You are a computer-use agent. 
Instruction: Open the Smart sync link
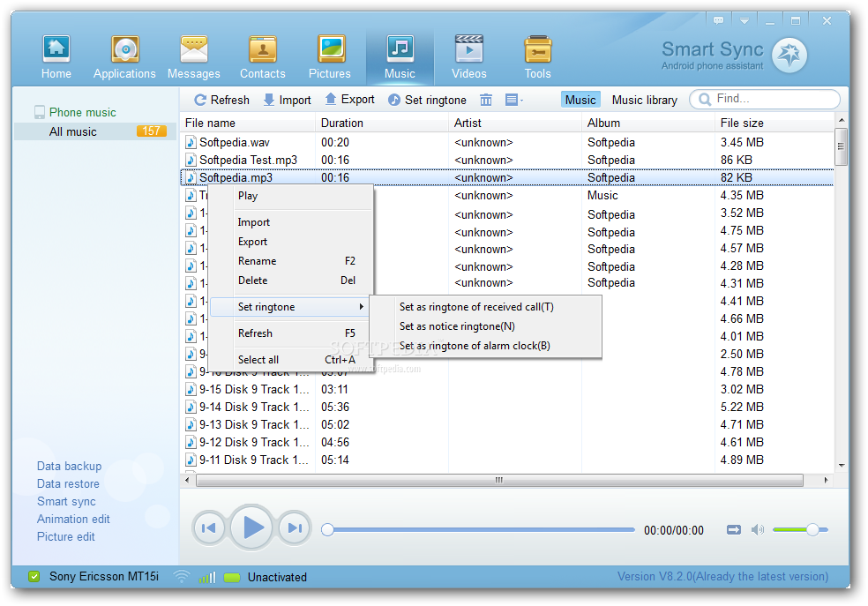click(x=66, y=502)
